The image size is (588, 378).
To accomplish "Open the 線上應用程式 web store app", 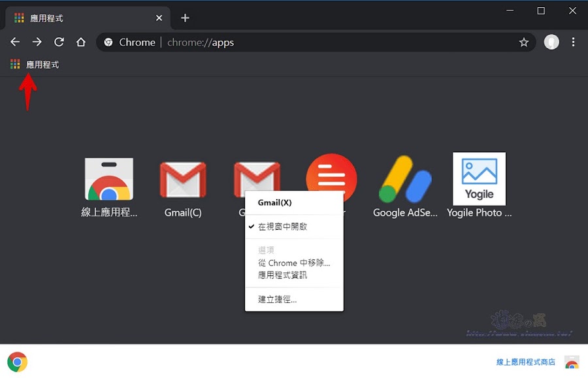I will tap(109, 187).
